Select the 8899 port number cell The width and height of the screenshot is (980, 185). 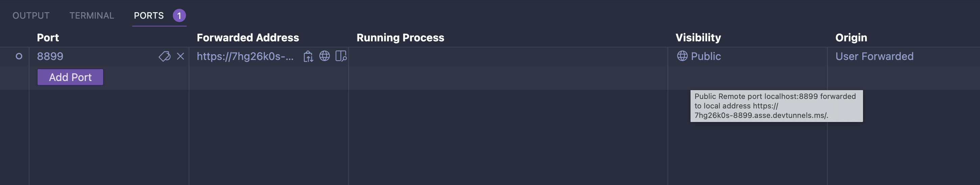tap(50, 57)
